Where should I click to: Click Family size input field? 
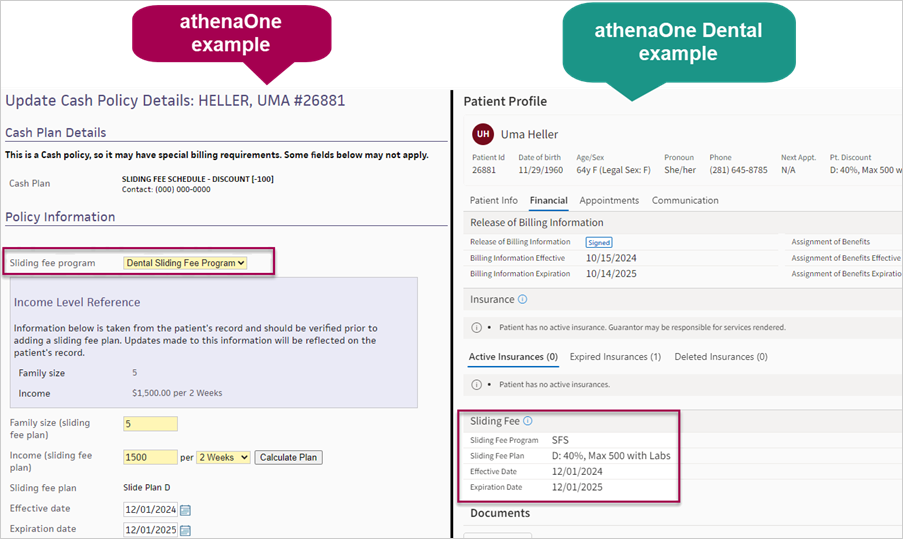point(150,424)
